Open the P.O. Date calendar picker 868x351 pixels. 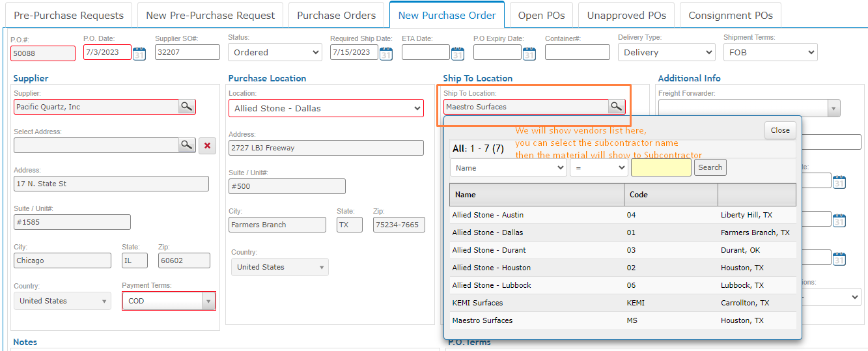pos(139,53)
